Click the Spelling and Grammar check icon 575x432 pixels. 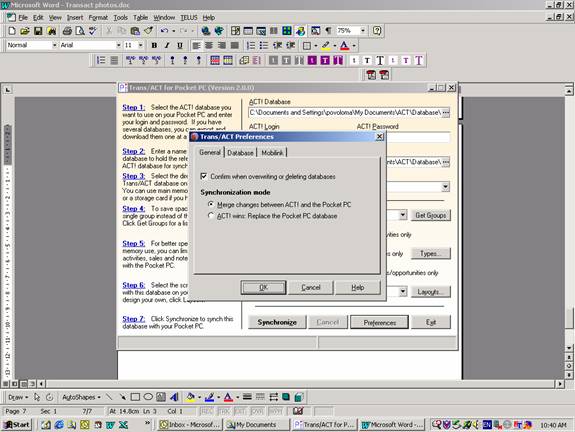click(x=93, y=31)
